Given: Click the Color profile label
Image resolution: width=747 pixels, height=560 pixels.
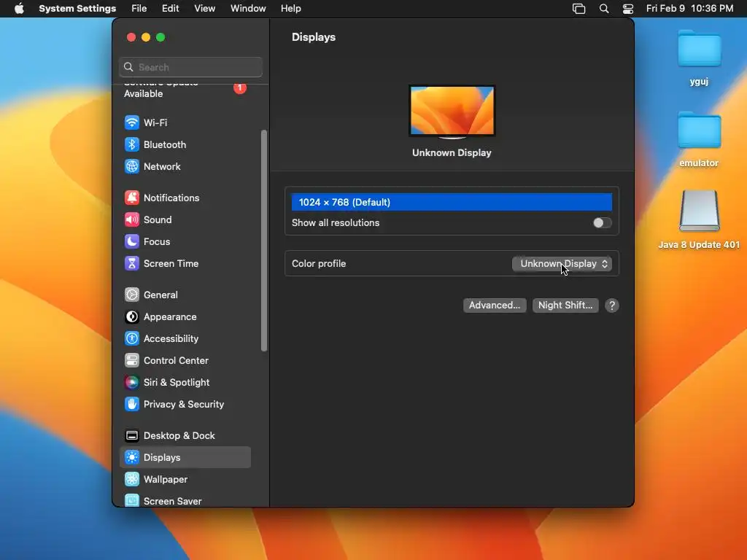Looking at the screenshot, I should click(x=319, y=263).
